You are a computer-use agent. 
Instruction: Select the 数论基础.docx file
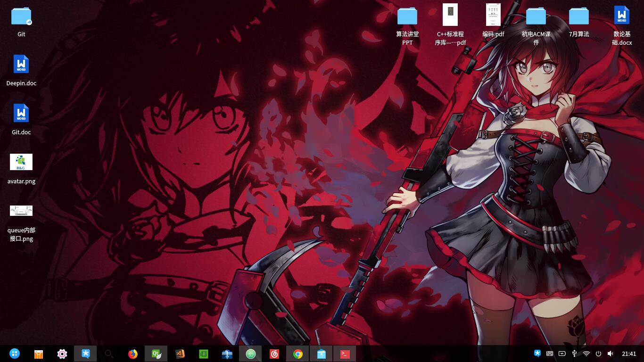pos(622,16)
